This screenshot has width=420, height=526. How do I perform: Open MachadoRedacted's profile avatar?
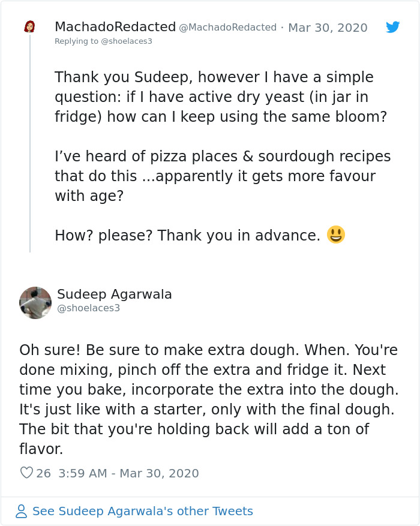coord(31,26)
